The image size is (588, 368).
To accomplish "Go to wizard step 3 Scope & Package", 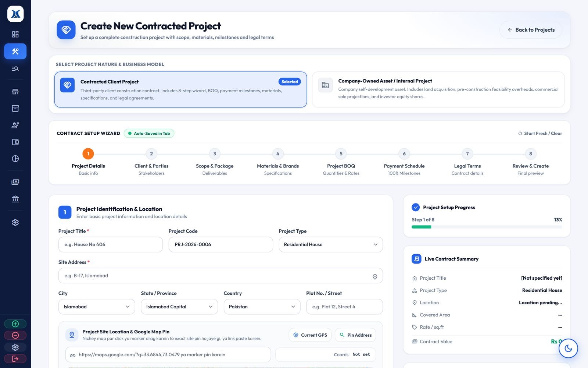I will pyautogui.click(x=215, y=162).
